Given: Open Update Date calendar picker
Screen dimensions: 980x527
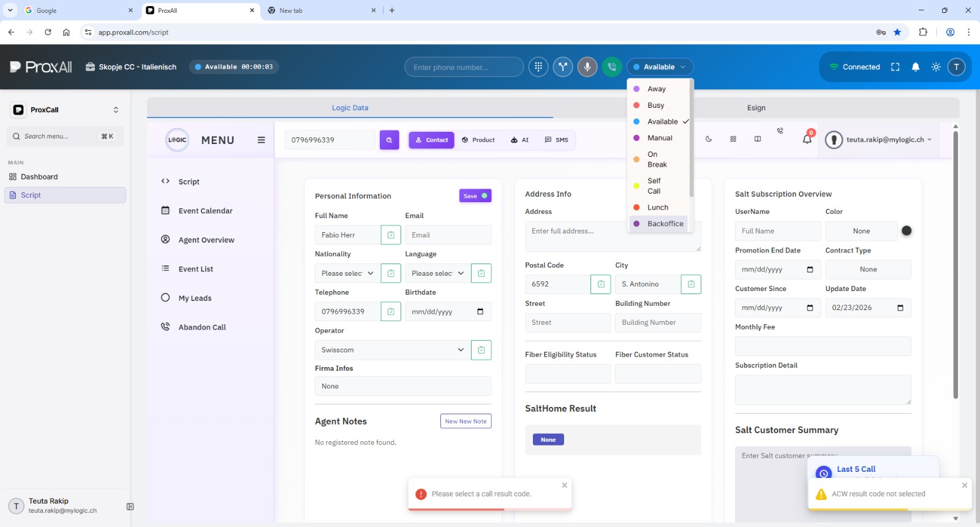Looking at the screenshot, I should [900, 308].
